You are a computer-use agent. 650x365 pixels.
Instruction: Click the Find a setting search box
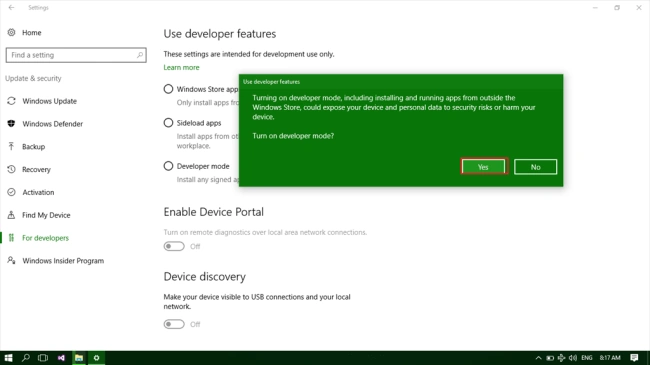76,55
